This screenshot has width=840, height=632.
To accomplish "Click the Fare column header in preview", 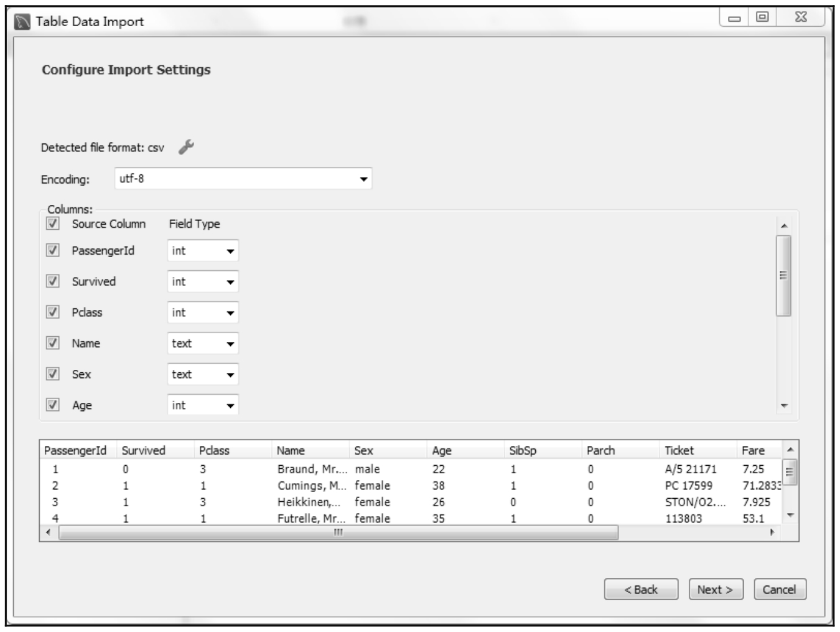I will 753,450.
